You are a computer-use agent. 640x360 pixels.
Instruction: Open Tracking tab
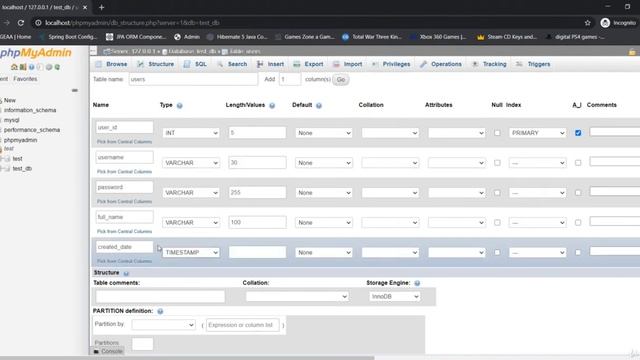[x=489, y=64]
